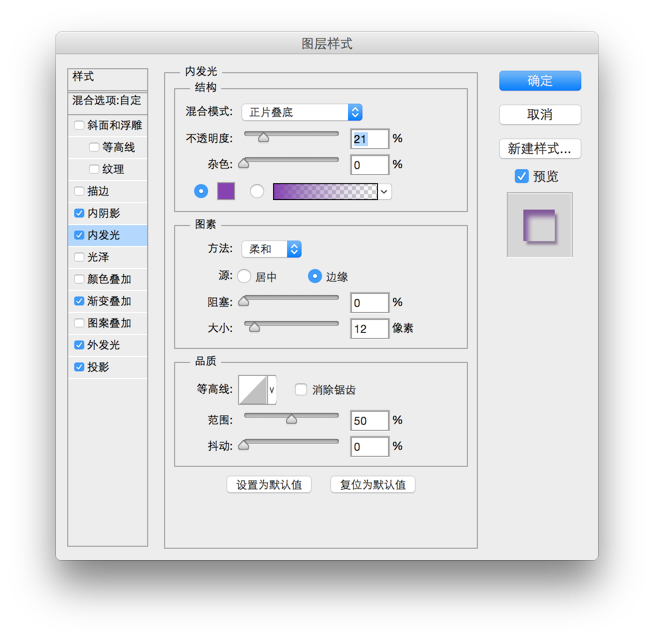Open the 混合模式 正片叠底 dropdown
The image size is (654, 640).
point(302,112)
